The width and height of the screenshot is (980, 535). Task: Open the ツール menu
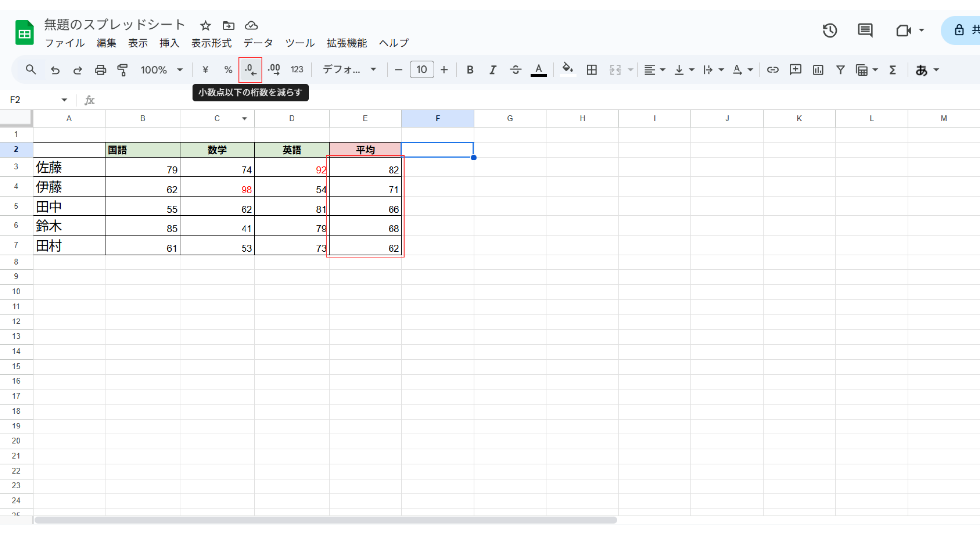point(300,43)
